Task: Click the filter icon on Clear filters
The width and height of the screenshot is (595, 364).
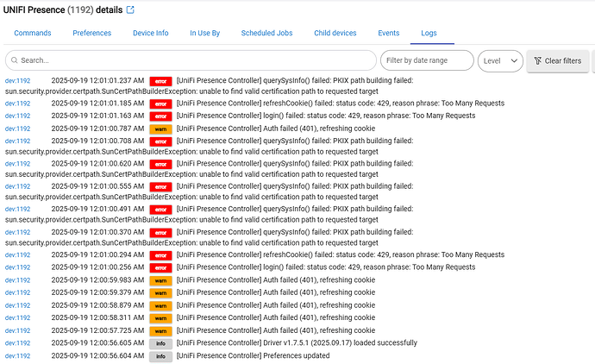Action: tap(537, 60)
